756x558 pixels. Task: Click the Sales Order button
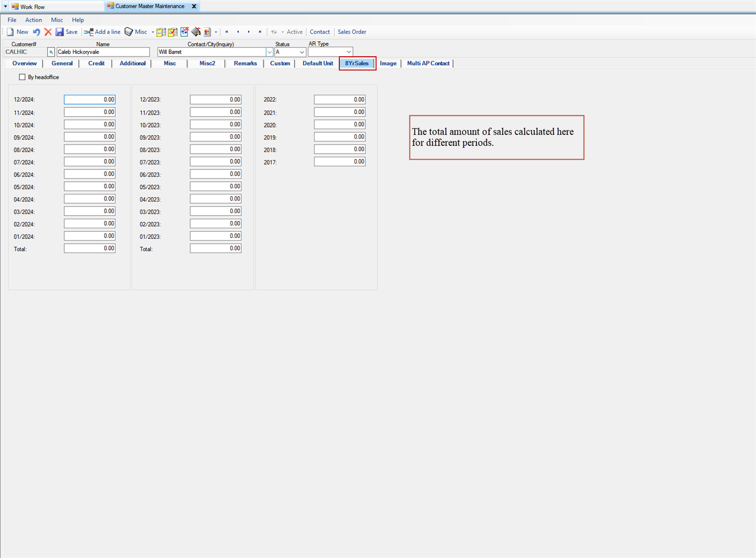[351, 32]
